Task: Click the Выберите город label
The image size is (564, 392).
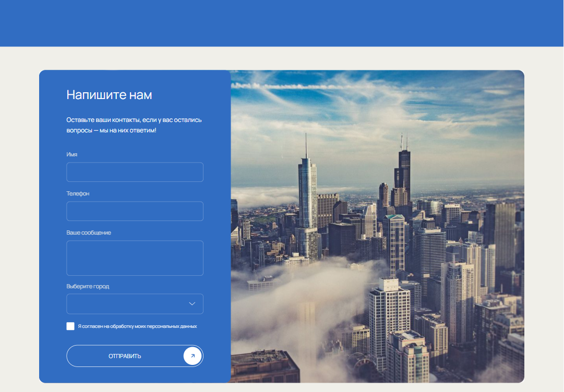Action: [x=88, y=286]
